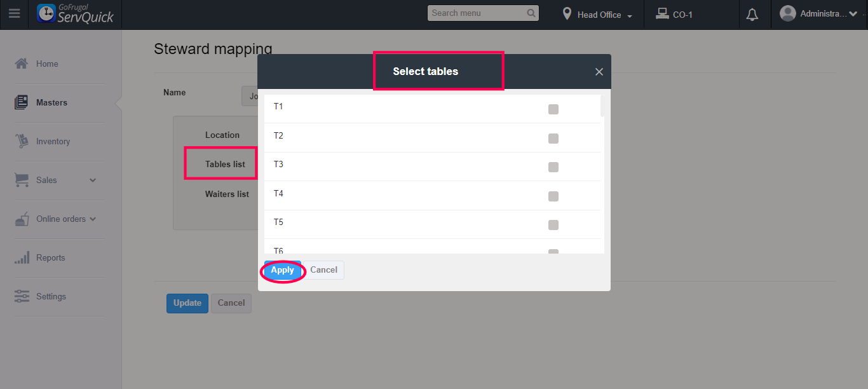Click the Administrator user avatar icon
Viewport: 868px width, 389px height.
click(x=787, y=13)
